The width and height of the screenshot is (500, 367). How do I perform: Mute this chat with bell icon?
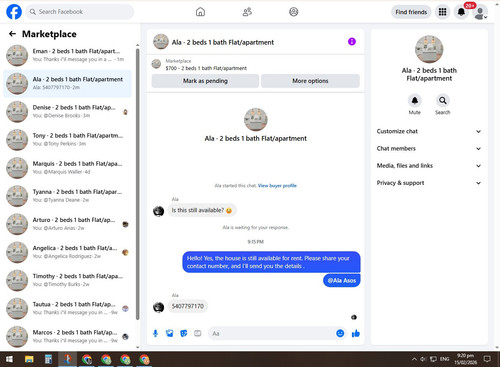[415, 100]
